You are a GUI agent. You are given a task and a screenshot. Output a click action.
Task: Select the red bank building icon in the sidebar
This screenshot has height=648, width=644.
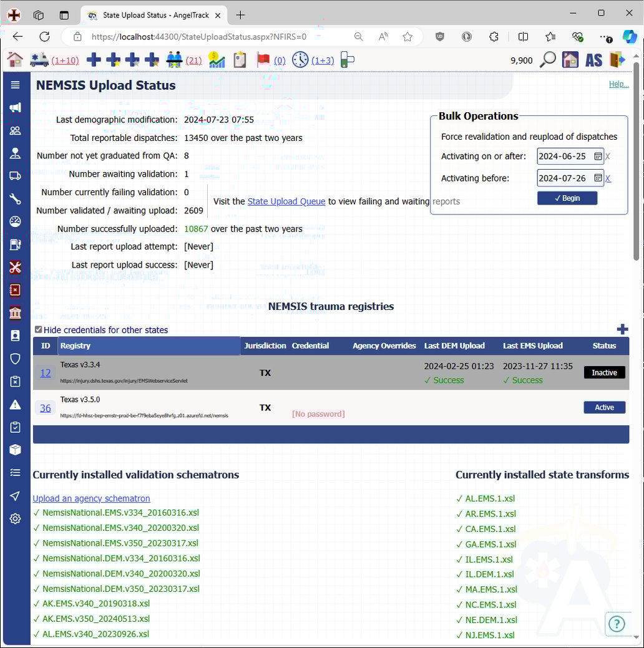[x=15, y=312]
